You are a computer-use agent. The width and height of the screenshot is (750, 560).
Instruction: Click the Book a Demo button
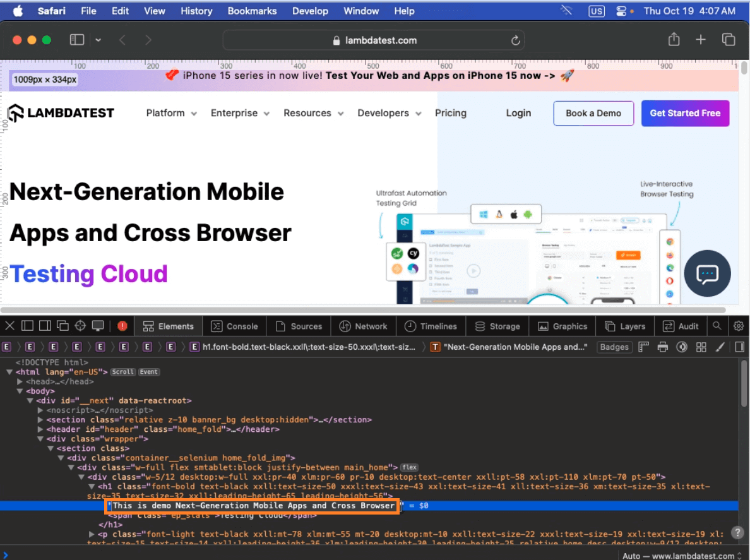[593, 113]
